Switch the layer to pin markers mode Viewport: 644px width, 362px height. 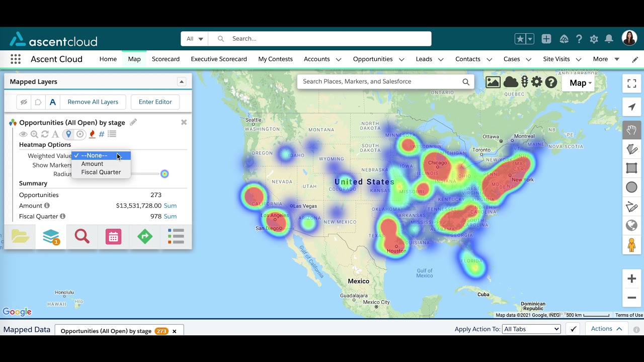[68, 134]
